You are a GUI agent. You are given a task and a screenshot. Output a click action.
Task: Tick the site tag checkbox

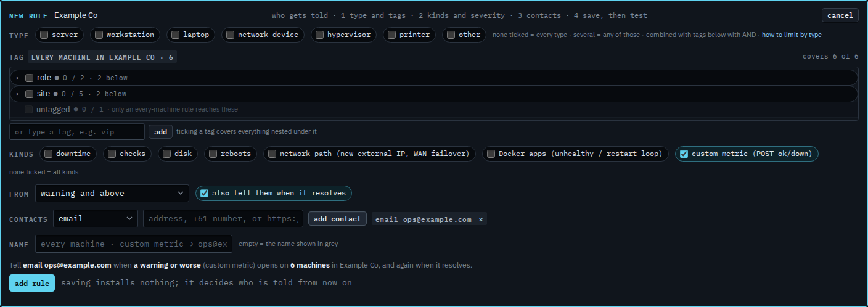pyautogui.click(x=29, y=94)
